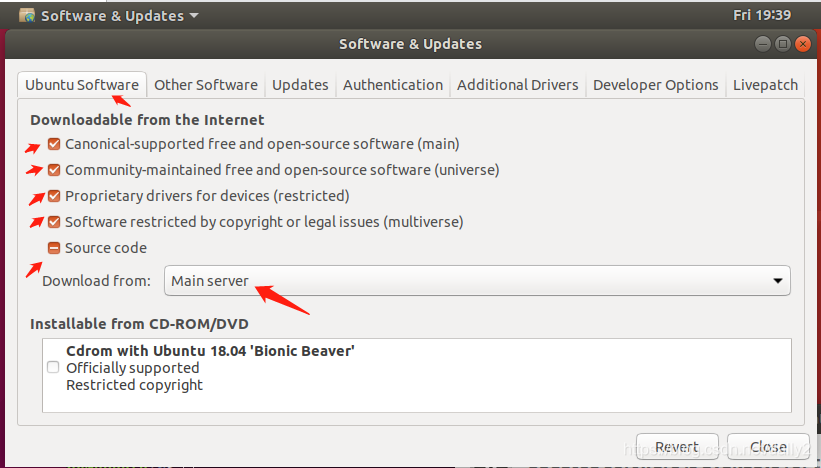Click the Revert button

click(677, 447)
